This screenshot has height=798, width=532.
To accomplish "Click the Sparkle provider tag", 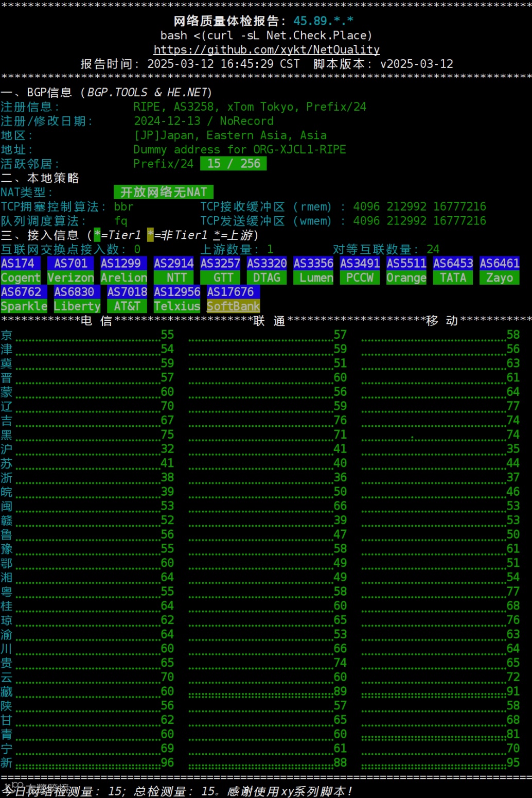I will point(24,306).
